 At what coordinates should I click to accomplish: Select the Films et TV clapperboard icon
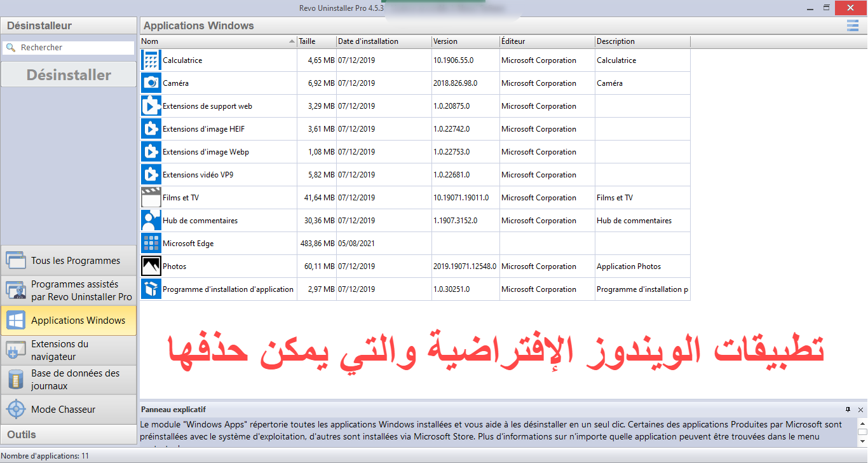[151, 198]
